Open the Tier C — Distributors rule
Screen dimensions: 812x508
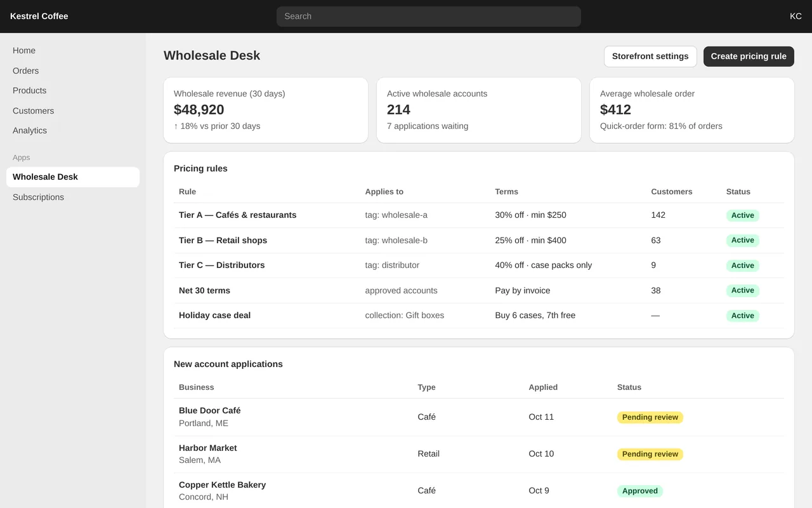click(x=221, y=265)
